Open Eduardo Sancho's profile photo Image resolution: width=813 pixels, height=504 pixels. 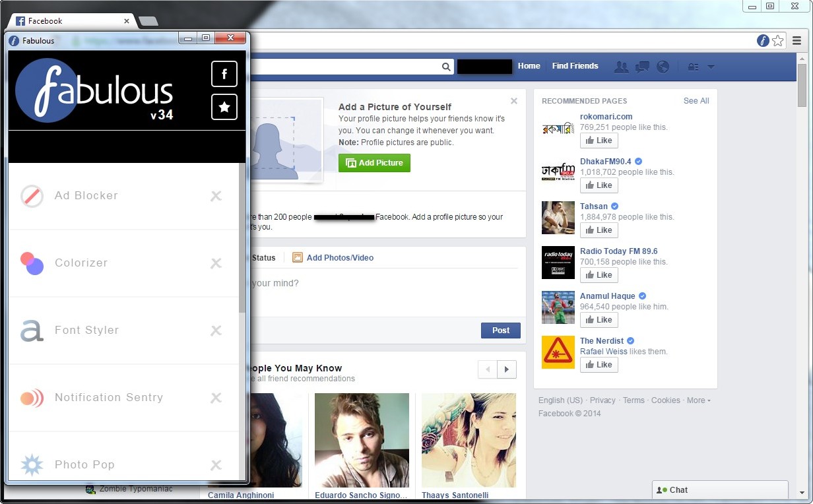pos(362,441)
